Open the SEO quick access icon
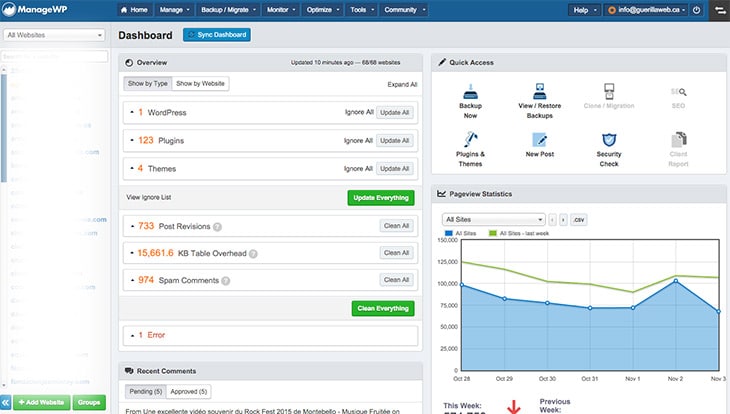Screen dimensions: 730x414 click(678, 92)
